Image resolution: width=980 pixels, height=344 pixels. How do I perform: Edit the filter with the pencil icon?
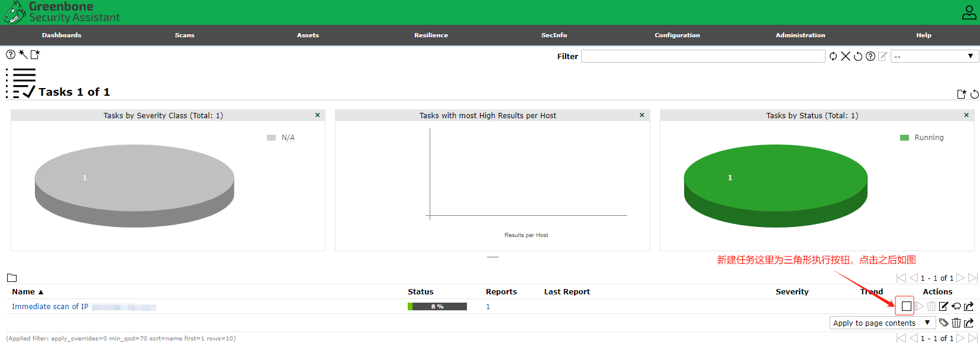tap(883, 56)
